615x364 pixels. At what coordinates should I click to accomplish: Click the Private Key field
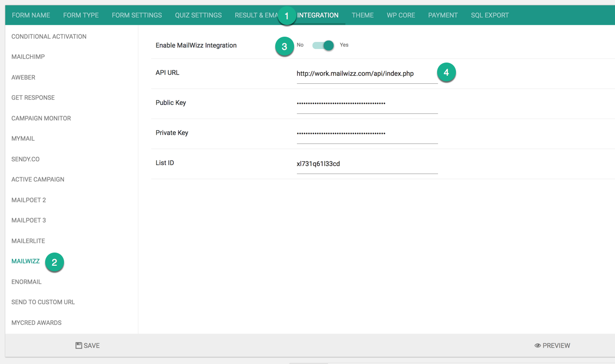point(367,134)
